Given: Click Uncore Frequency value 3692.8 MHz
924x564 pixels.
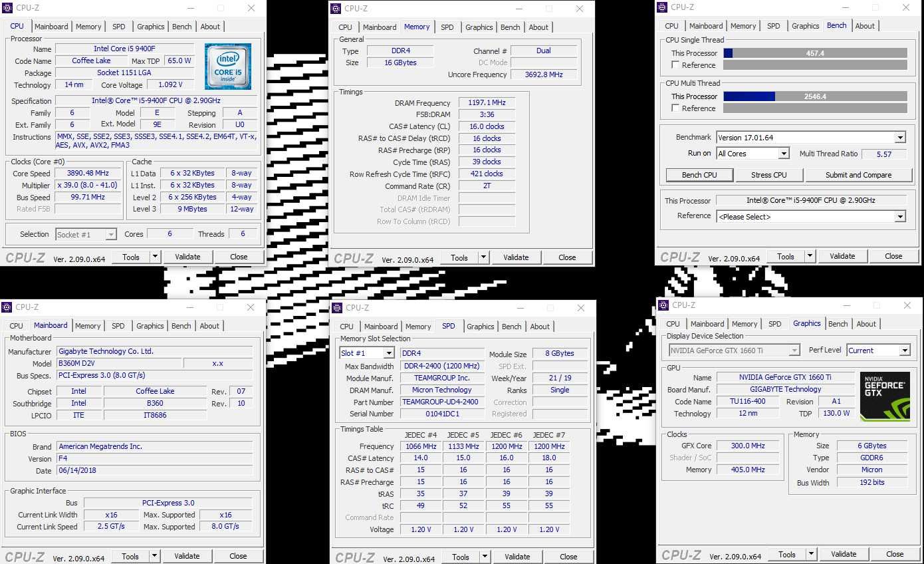Looking at the screenshot, I should (544, 75).
